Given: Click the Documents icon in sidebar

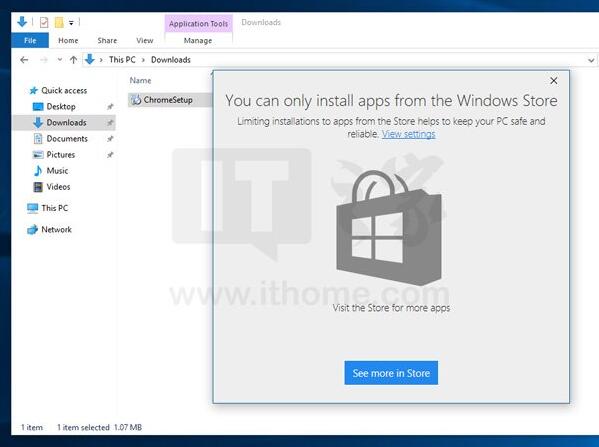Looking at the screenshot, I should (x=38, y=139).
